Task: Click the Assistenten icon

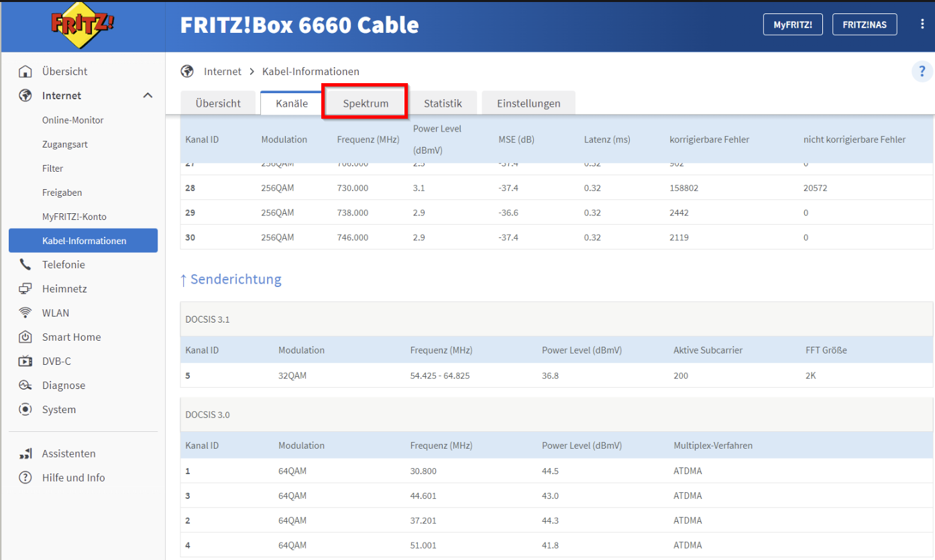Action: [25, 453]
